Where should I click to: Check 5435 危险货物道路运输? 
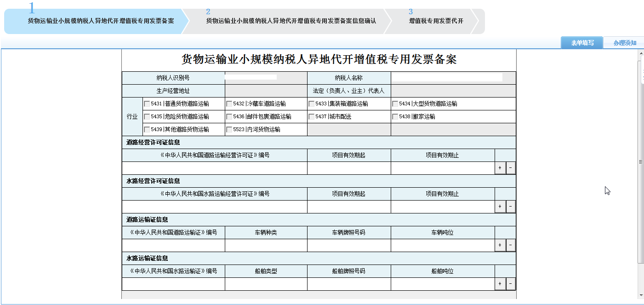coord(146,116)
